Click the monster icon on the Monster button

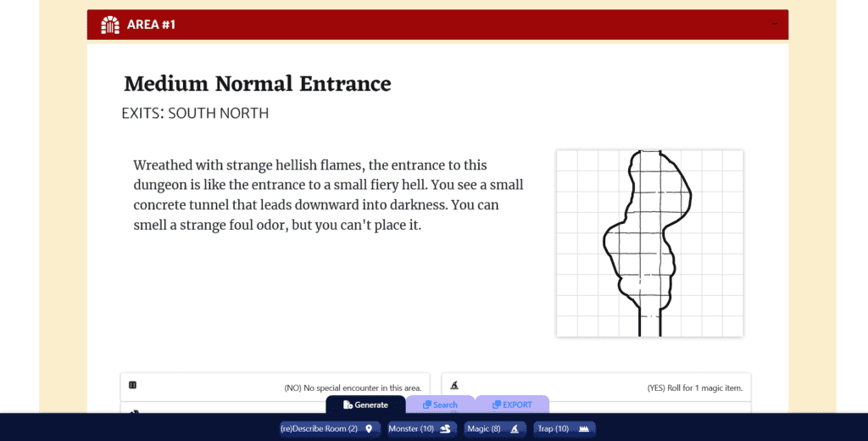click(445, 429)
